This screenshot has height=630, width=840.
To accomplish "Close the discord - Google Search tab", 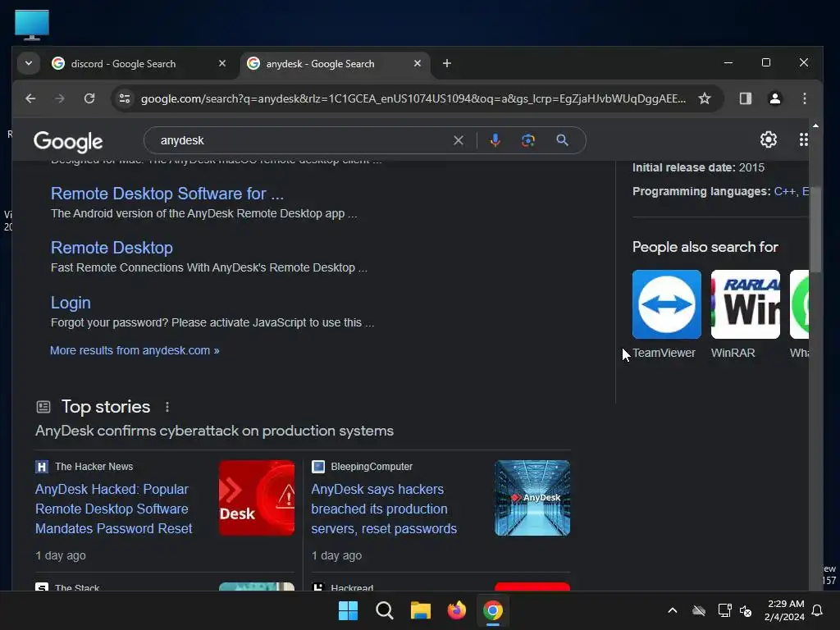I will click(x=221, y=63).
